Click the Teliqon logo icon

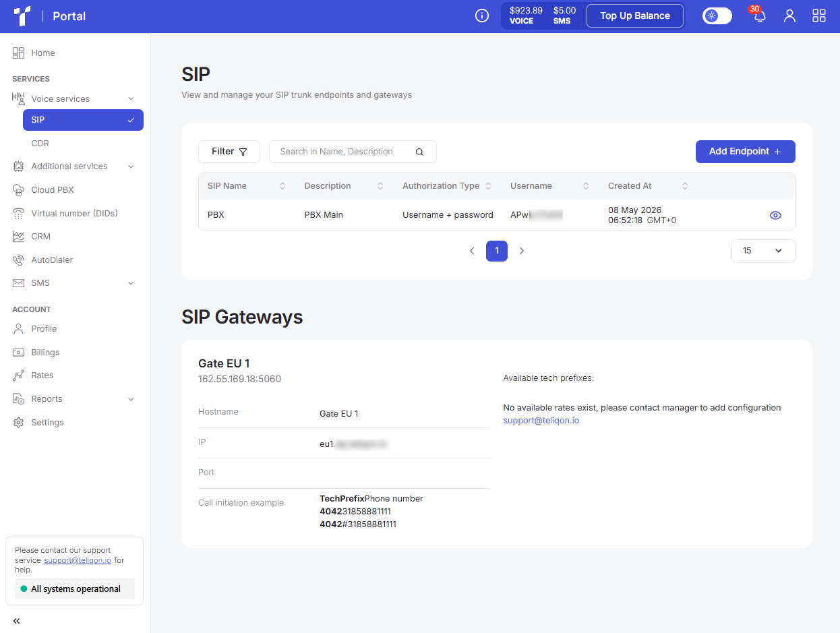22,16
